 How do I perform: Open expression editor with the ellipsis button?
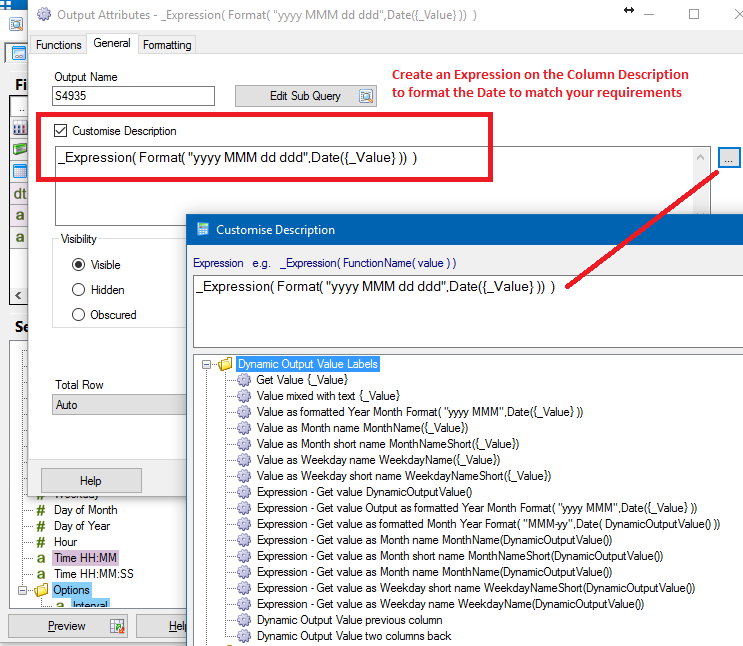tap(729, 158)
